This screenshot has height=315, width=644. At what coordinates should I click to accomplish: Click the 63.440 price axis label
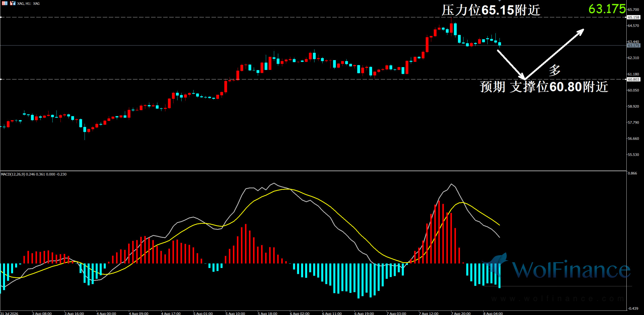click(x=633, y=42)
